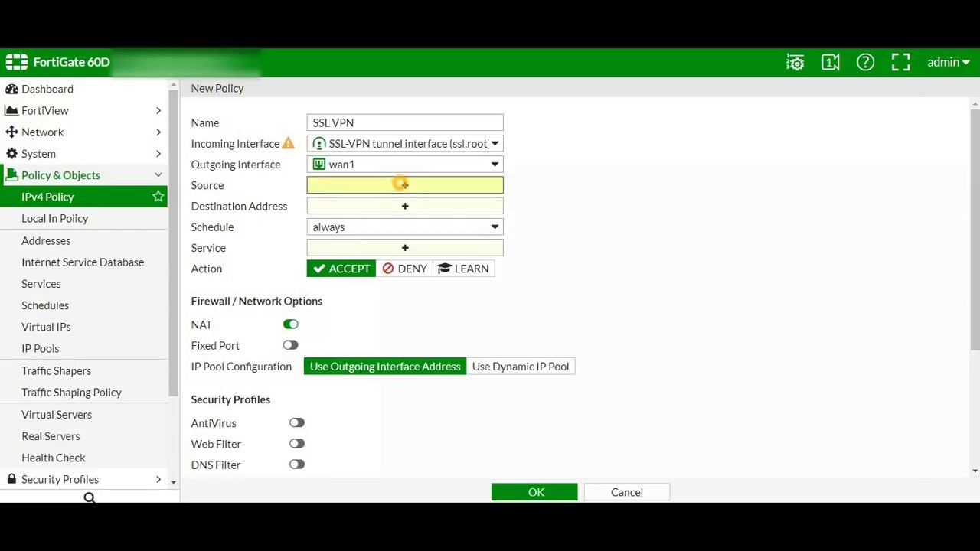
Task: Click the Incoming Interface warning triangle
Action: pyautogui.click(x=288, y=143)
